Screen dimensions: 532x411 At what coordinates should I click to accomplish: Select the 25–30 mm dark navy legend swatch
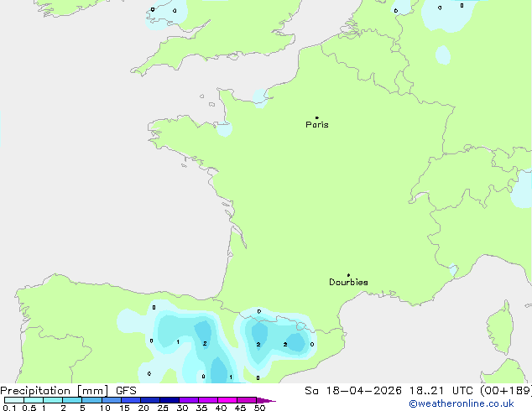[170, 400]
